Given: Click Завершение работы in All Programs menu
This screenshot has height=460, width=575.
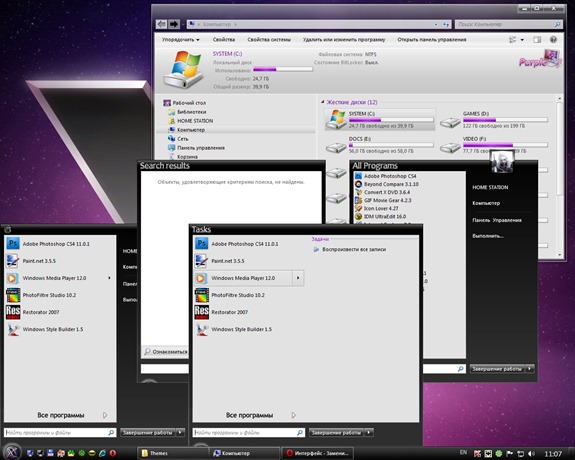Looking at the screenshot, I should coord(497,369).
